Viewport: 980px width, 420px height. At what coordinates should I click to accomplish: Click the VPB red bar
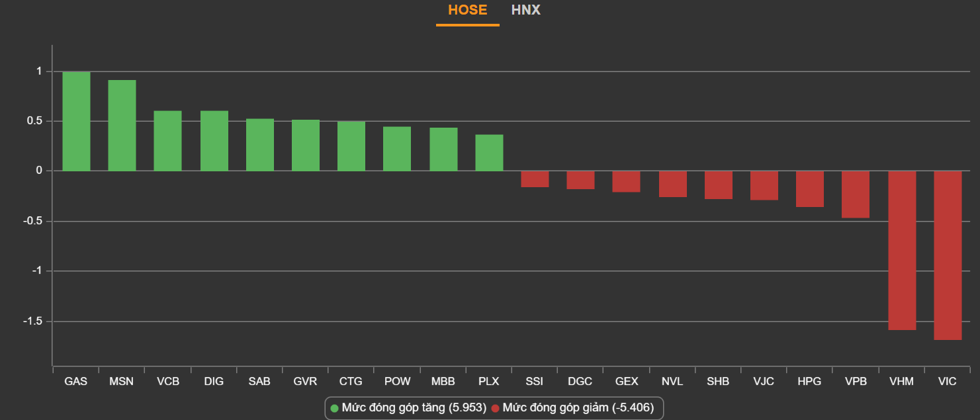pyautogui.click(x=856, y=194)
